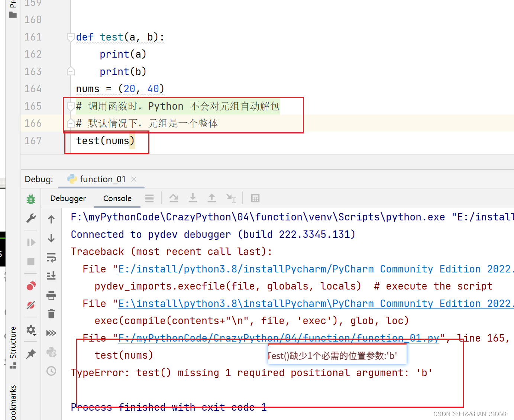Step into in debugger toolbar
Screen dimensions: 514x420
coord(193,198)
